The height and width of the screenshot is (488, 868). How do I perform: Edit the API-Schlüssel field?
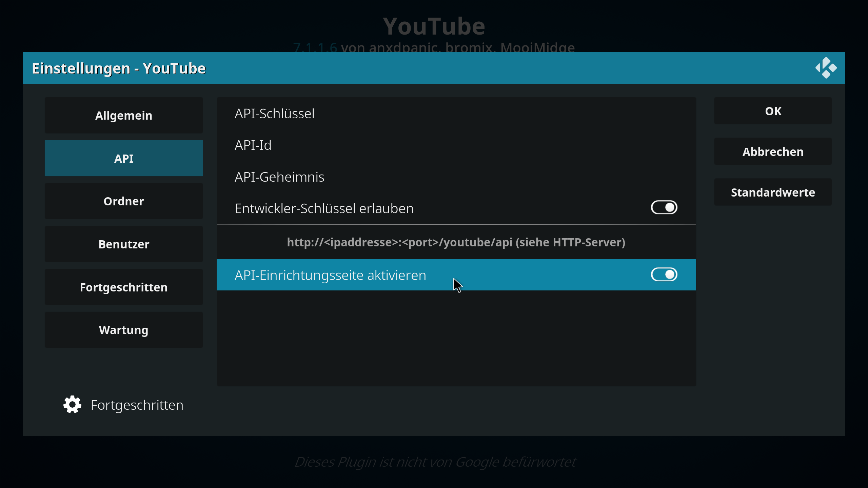pos(456,114)
